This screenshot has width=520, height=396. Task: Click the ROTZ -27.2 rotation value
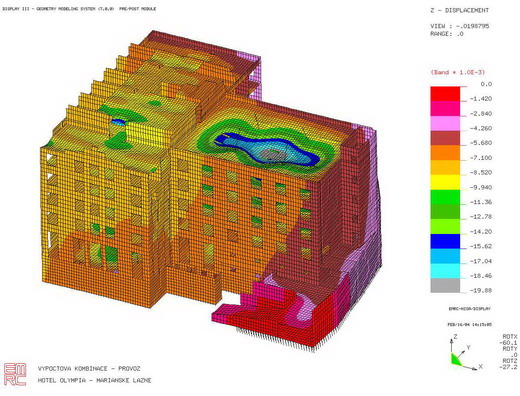click(510, 364)
